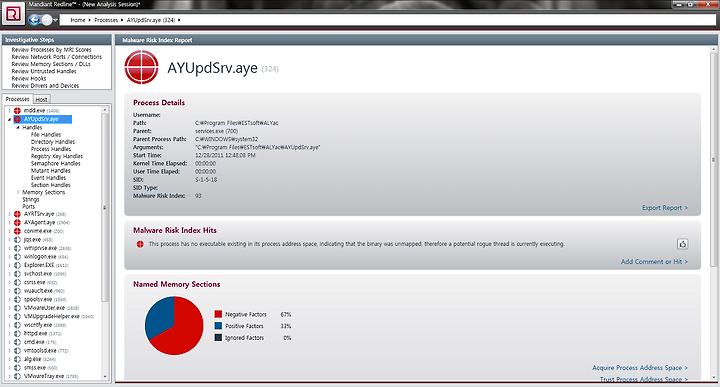Click Acquire Process Address Space link

click(640, 368)
